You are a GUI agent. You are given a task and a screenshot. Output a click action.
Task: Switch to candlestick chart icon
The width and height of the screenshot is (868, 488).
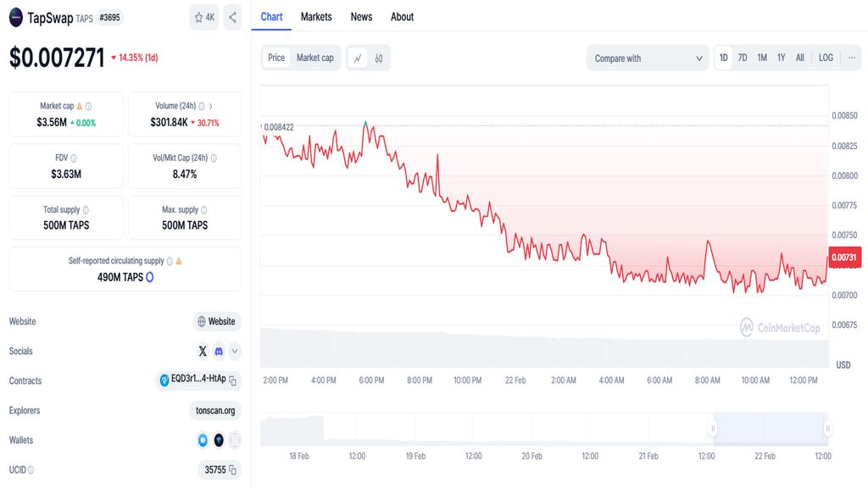click(379, 58)
